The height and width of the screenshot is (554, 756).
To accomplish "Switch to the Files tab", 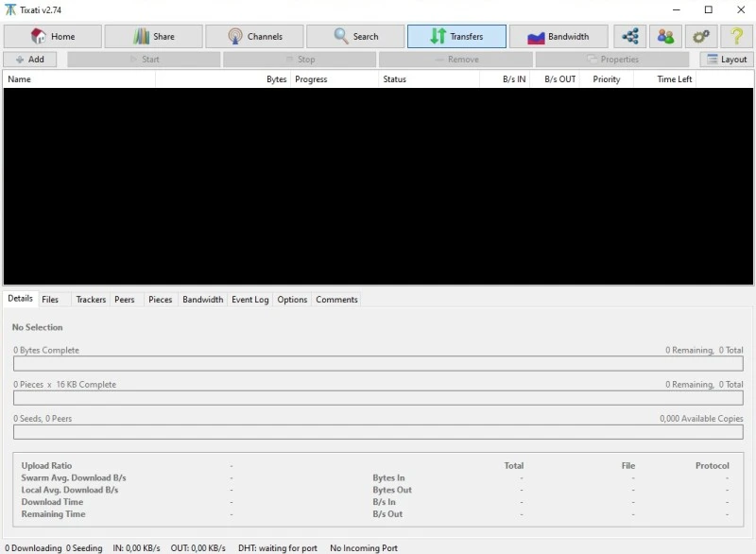I will pyautogui.click(x=50, y=300).
